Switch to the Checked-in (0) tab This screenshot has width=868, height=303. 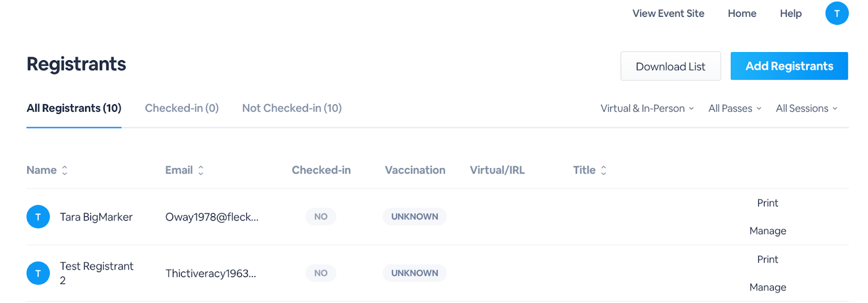tap(182, 108)
